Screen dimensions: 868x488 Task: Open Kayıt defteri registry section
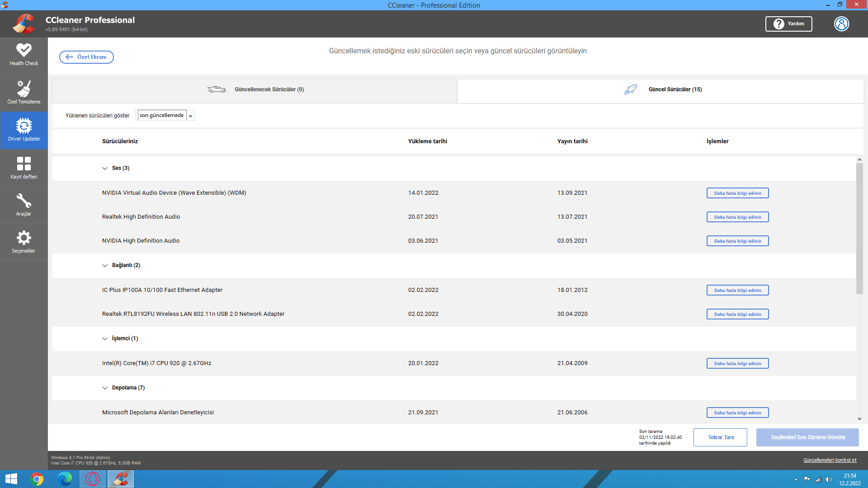point(24,168)
